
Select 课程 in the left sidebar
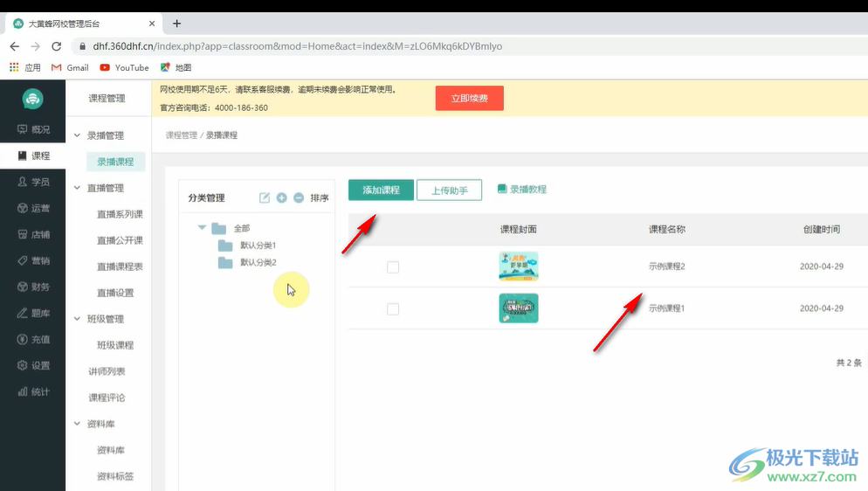point(33,156)
